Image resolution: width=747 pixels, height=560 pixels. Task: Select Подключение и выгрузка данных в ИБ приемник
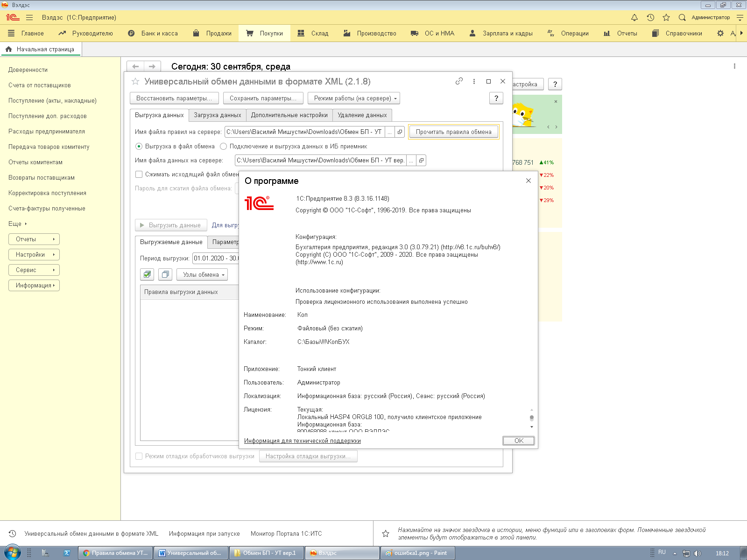[223, 146]
